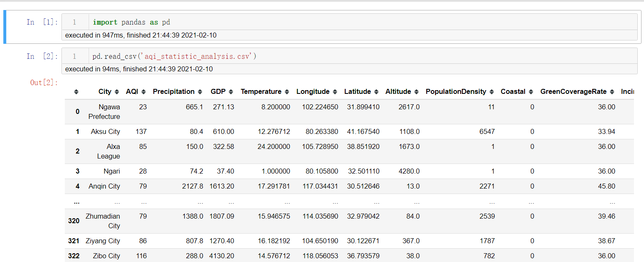644x262 pixels.
Task: Click the Longitude sort arrows icon
Action: tap(335, 92)
